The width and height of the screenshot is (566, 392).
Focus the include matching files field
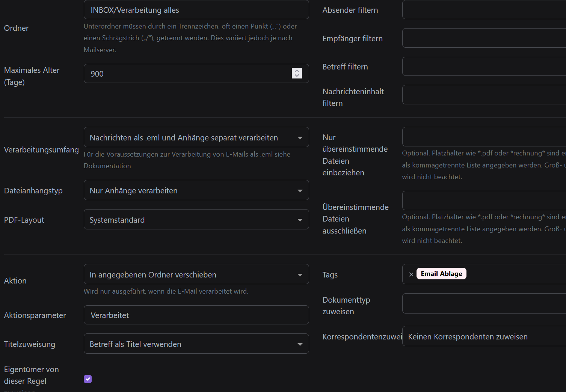click(484, 137)
